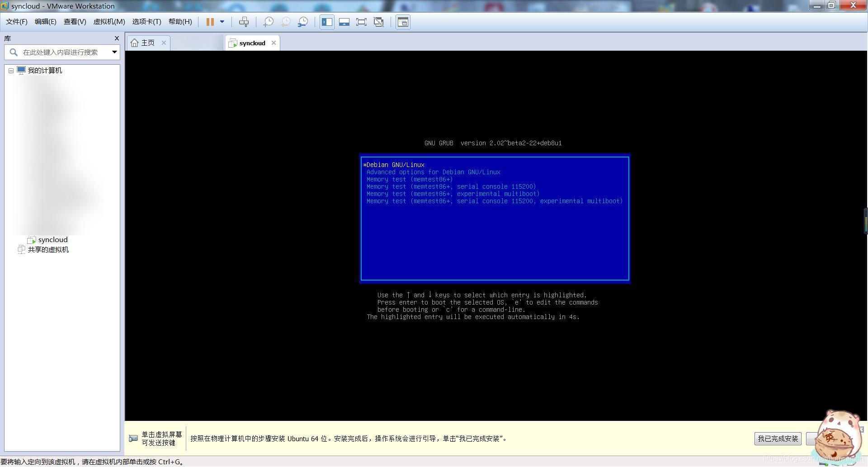Click the right edge side panel handle
The height and width of the screenshot is (467, 868).
click(x=865, y=220)
